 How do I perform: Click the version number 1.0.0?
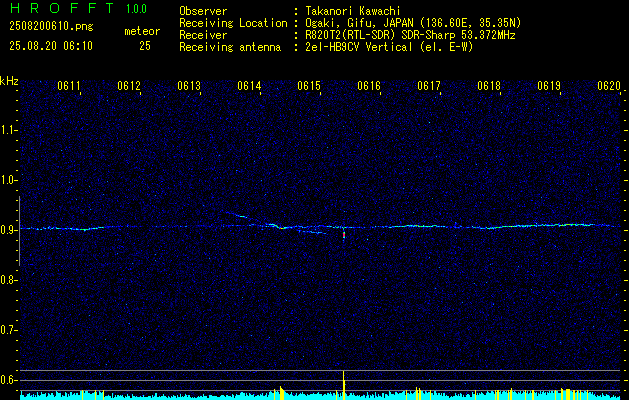click(136, 9)
